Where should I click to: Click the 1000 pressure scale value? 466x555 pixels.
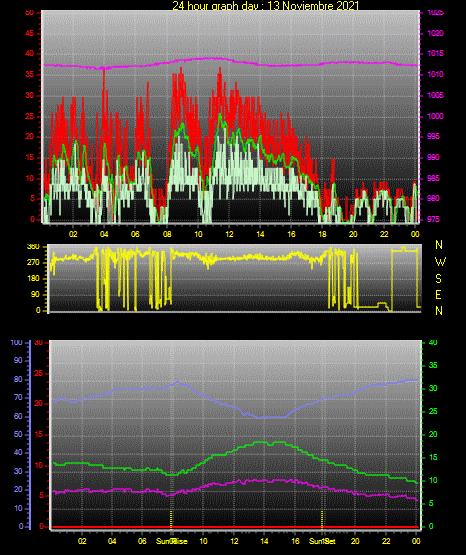click(436, 116)
